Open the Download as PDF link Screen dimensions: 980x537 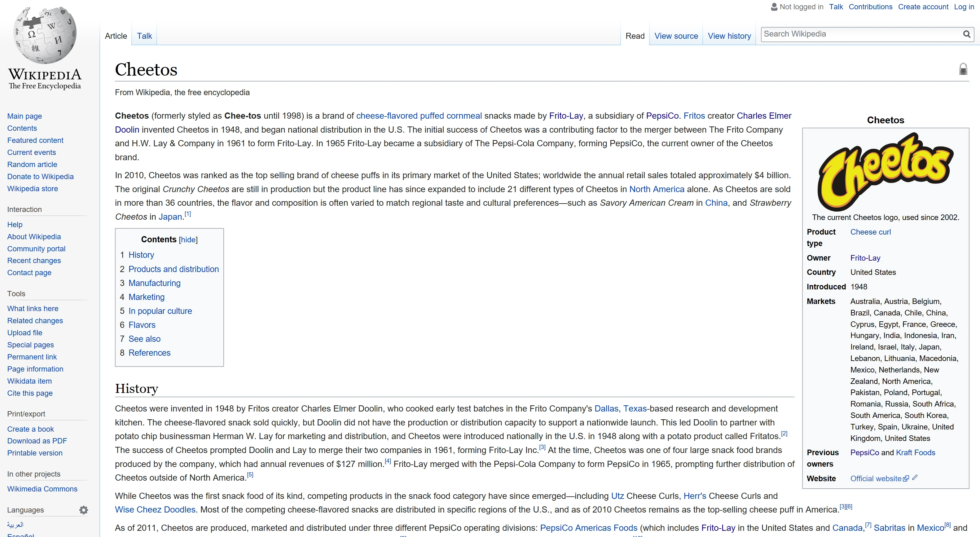pyautogui.click(x=37, y=441)
